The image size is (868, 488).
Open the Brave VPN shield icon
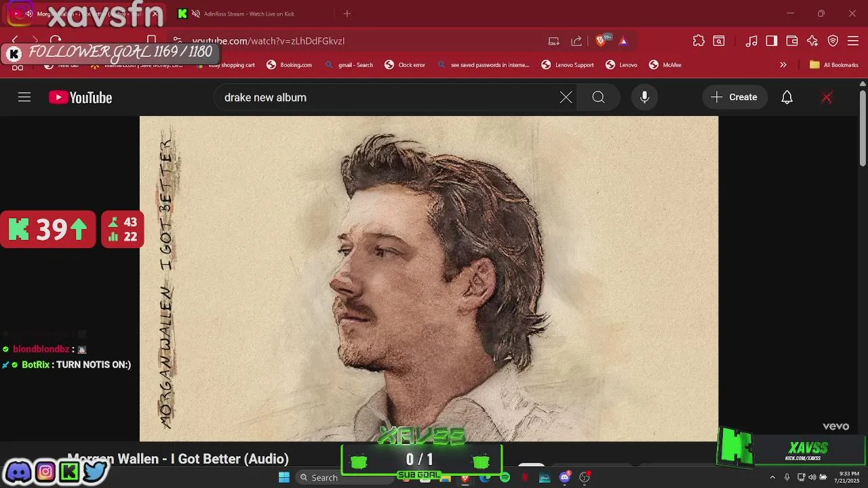833,41
